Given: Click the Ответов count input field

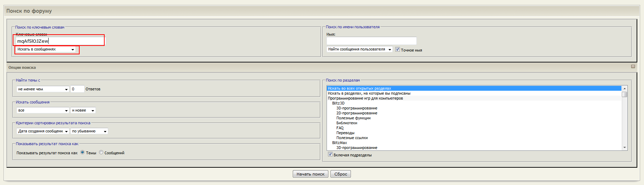Looking at the screenshot, I should (x=77, y=89).
